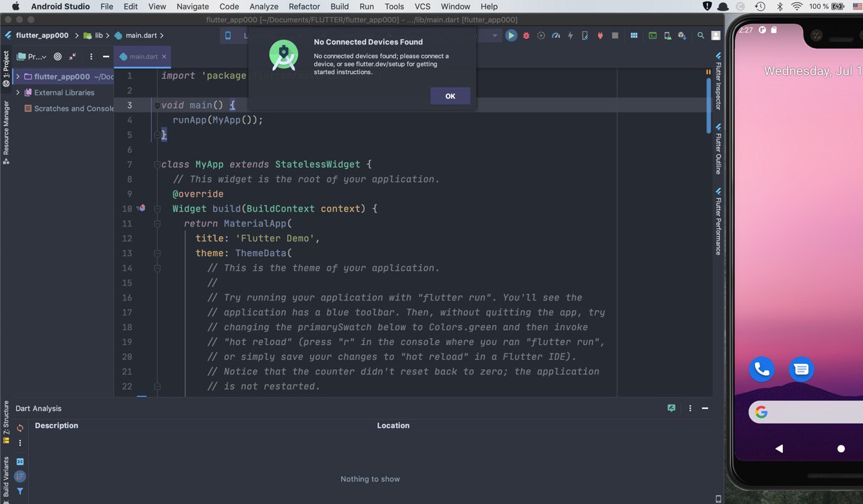Image resolution: width=863 pixels, height=504 pixels.
Task: Click the Wi-Fi icon in menu bar
Action: pyautogui.click(x=797, y=7)
